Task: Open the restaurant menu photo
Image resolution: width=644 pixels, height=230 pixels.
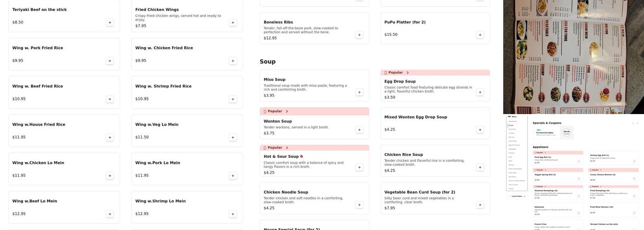Action: (573, 57)
